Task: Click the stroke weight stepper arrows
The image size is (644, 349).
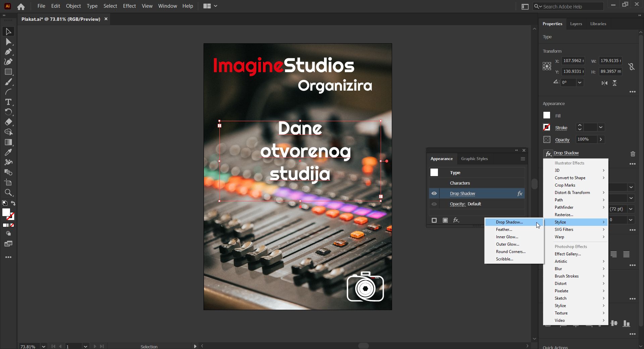Action: click(x=580, y=127)
